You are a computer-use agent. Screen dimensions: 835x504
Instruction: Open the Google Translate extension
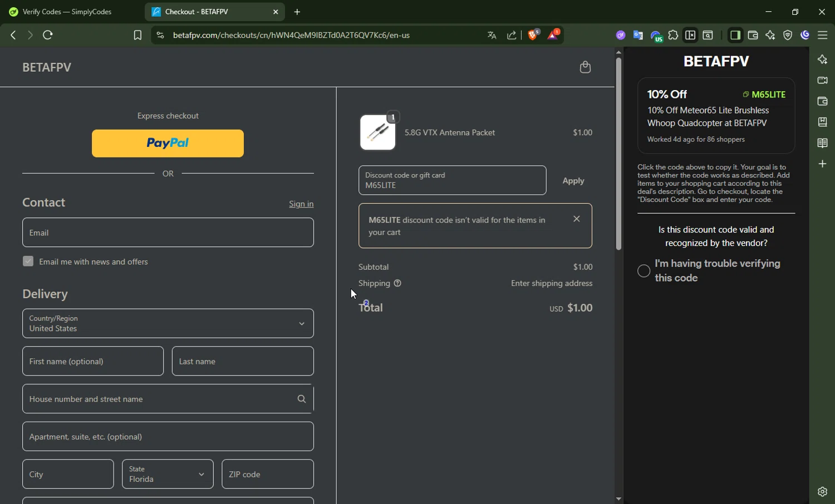pyautogui.click(x=638, y=35)
